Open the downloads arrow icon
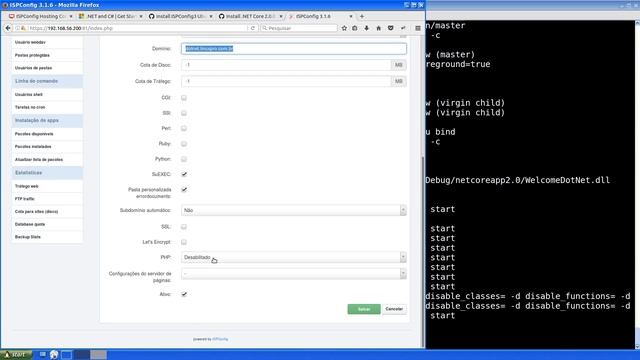The width and height of the screenshot is (640, 360). coord(367,28)
